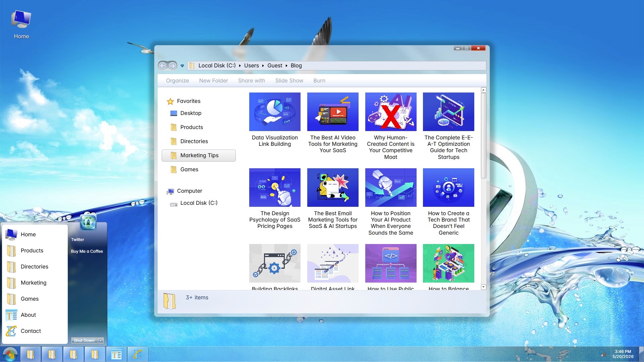644x362 pixels.
Task: Click the scroll up arrow in file list
Action: pos(483,90)
